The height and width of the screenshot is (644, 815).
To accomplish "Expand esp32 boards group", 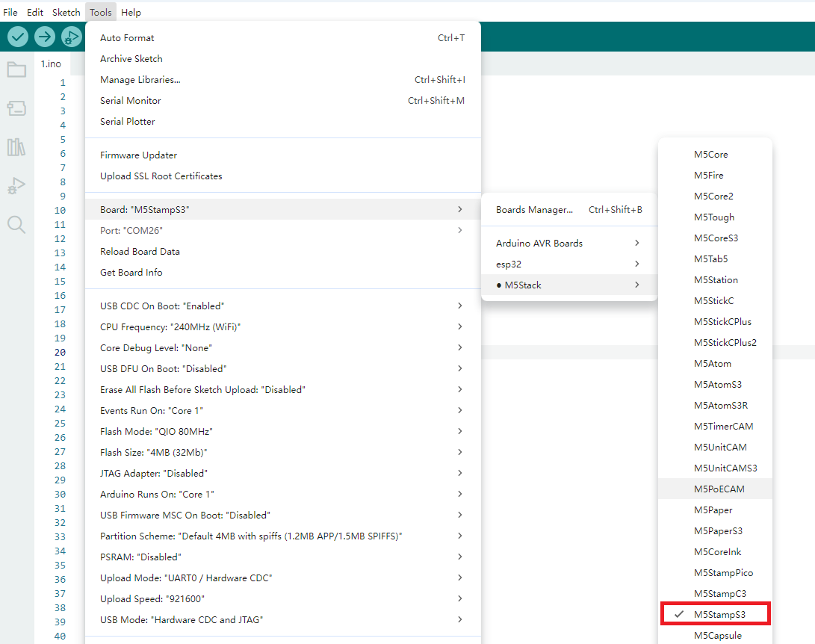I will tap(569, 264).
